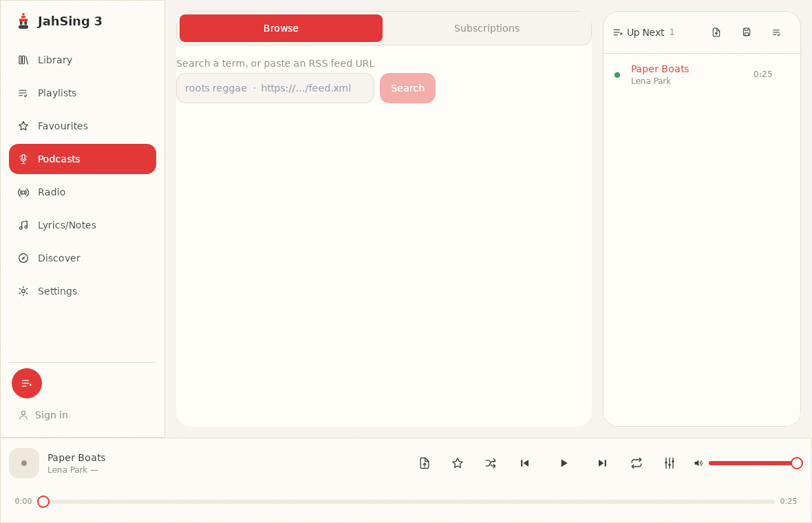The image size is (812, 523).
Task: Open Lyrics/Notes page
Action: coord(83,225)
